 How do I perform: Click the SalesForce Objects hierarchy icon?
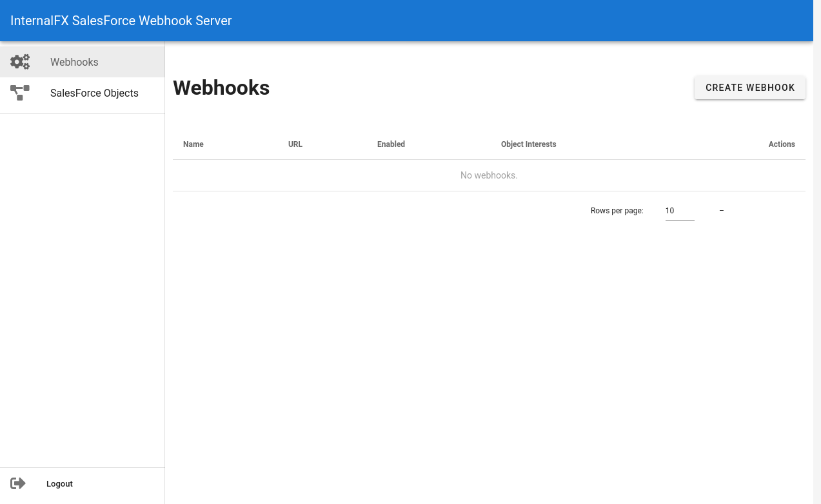[x=20, y=93]
